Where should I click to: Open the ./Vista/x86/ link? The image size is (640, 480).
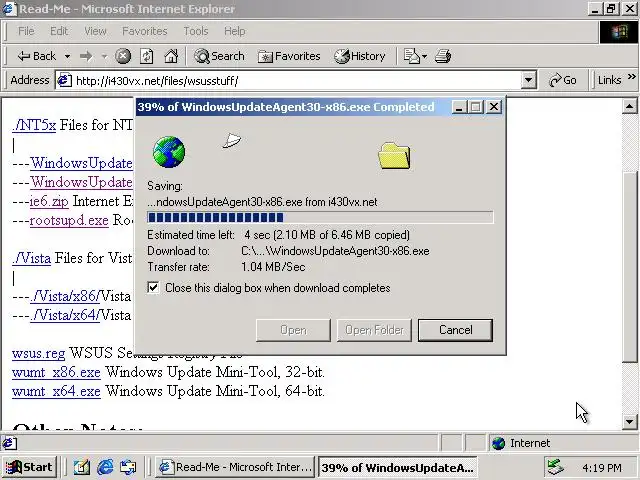65,296
